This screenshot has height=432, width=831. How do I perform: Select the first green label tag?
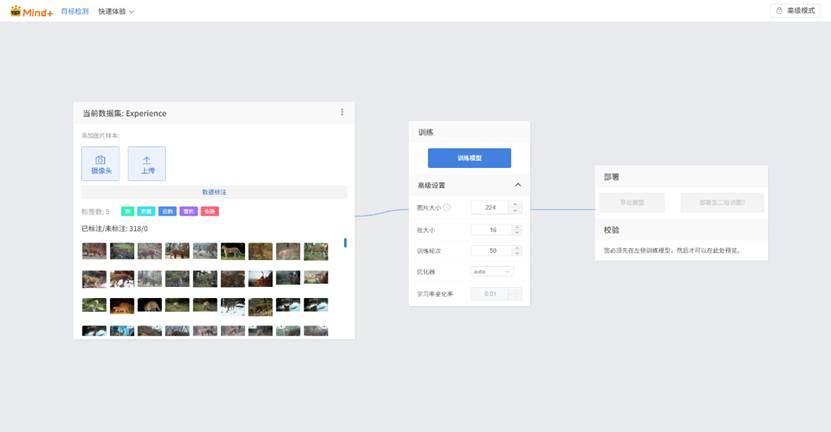(x=127, y=211)
